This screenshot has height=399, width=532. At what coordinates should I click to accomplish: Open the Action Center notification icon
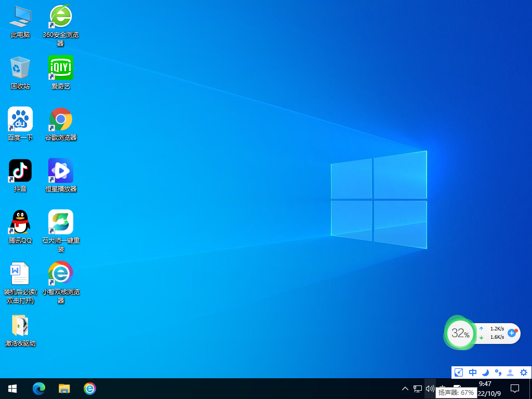click(514, 389)
